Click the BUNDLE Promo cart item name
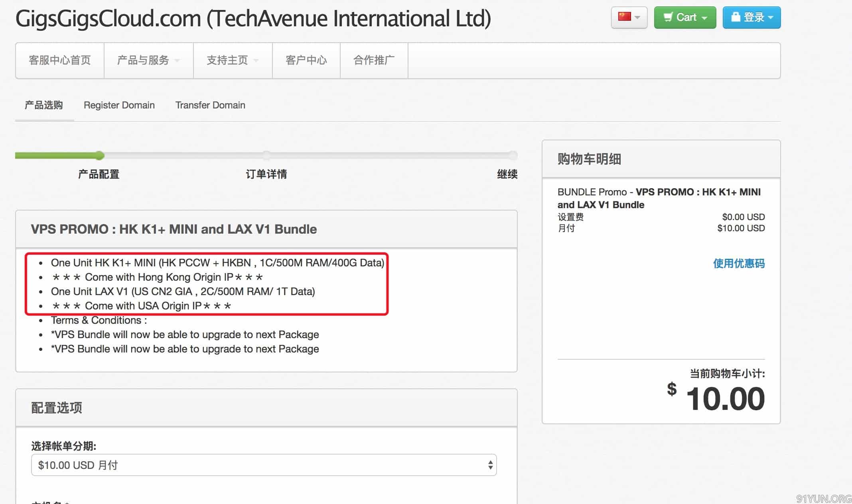The height and width of the screenshot is (504, 852). point(659,198)
